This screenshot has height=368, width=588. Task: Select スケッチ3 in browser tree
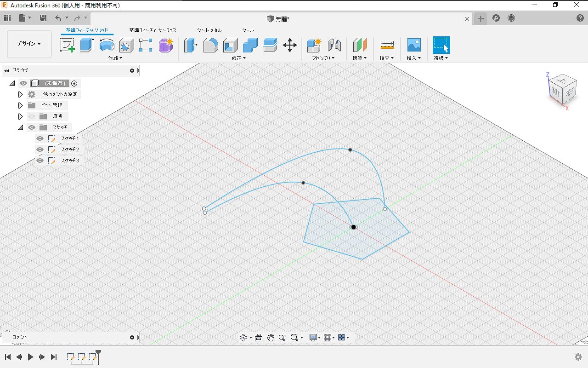pos(70,161)
